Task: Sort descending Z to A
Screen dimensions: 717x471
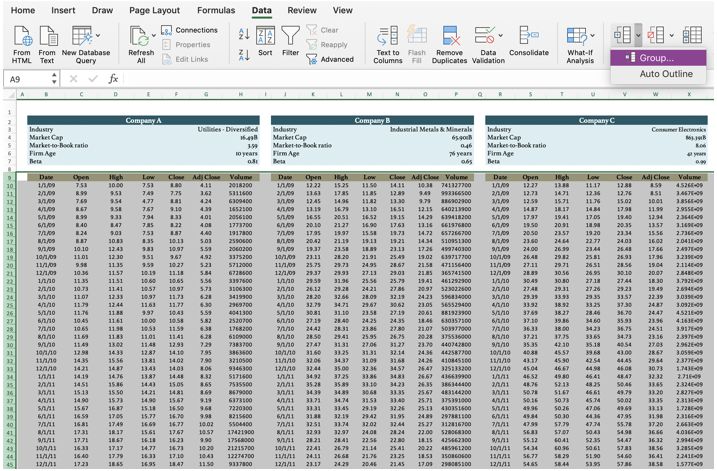Action: (x=244, y=55)
